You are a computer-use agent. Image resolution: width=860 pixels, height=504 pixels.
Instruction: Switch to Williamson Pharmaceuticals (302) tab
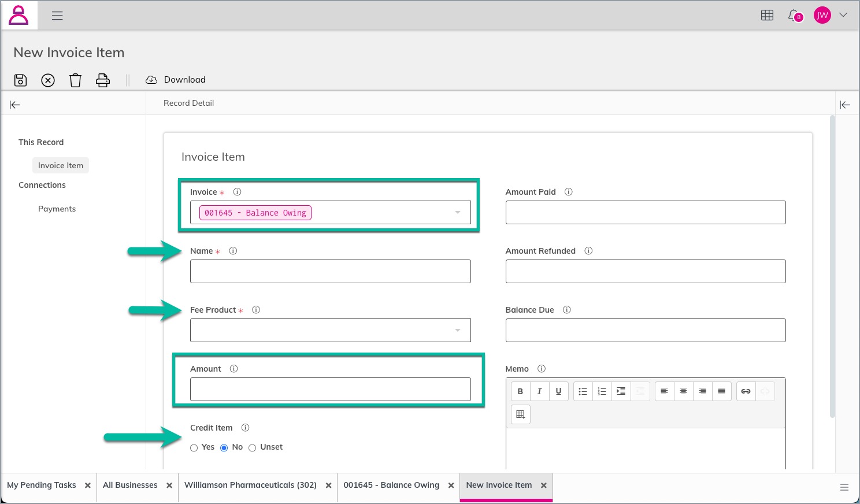click(250, 485)
